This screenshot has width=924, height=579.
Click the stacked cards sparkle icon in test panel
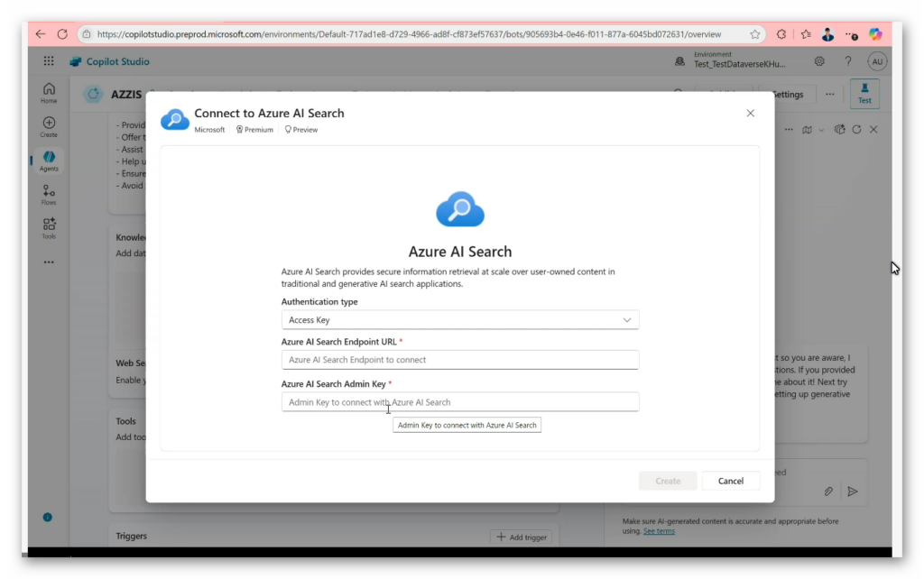[x=840, y=130]
